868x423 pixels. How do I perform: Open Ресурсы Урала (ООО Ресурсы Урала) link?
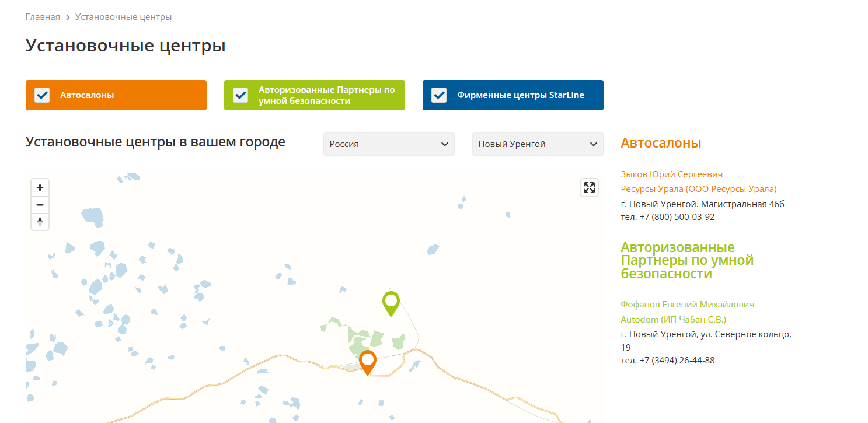tap(699, 189)
